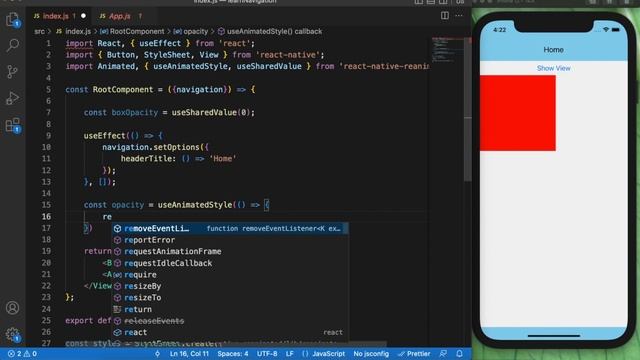Change indentation via Spaces: 4
640x360 pixels.
click(x=233, y=353)
